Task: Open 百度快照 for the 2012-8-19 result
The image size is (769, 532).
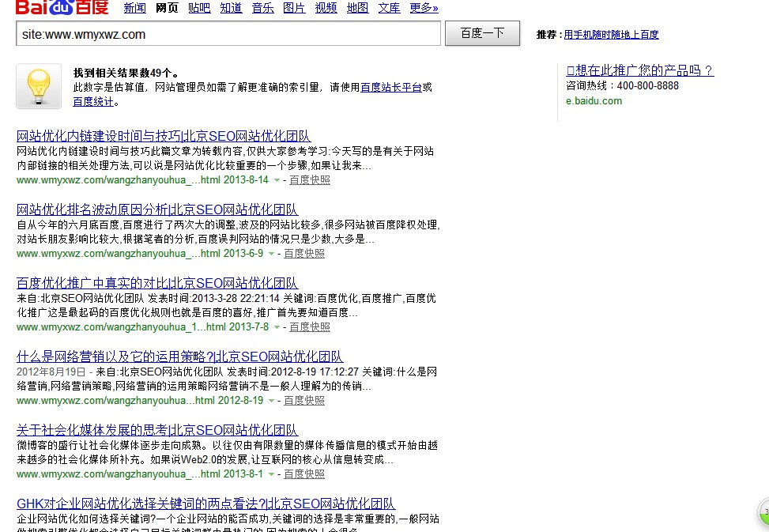Action: [x=304, y=401]
